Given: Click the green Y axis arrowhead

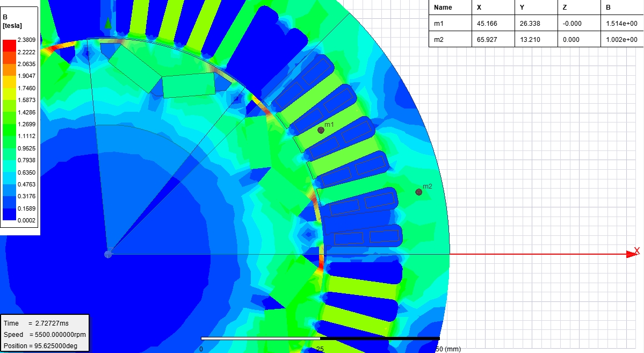Looking at the screenshot, I should click(107, 23).
